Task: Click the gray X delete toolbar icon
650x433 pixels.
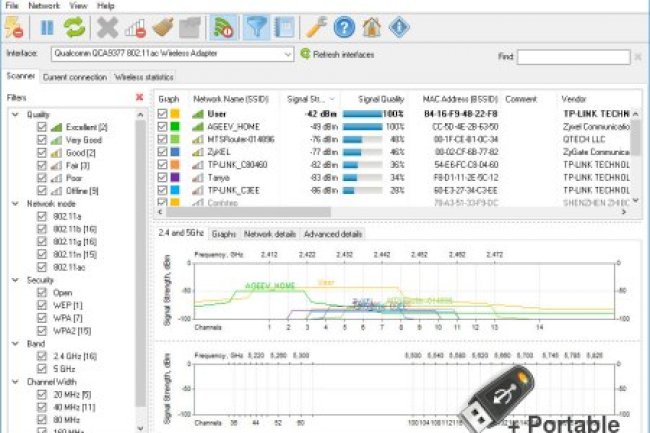Action: (107, 28)
